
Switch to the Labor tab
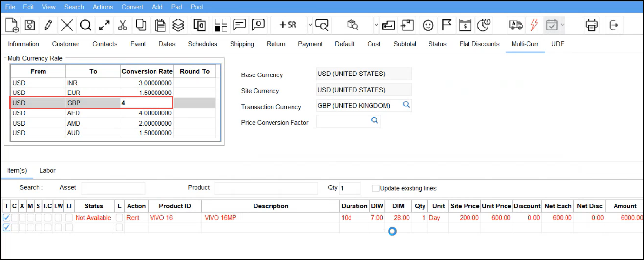point(47,170)
